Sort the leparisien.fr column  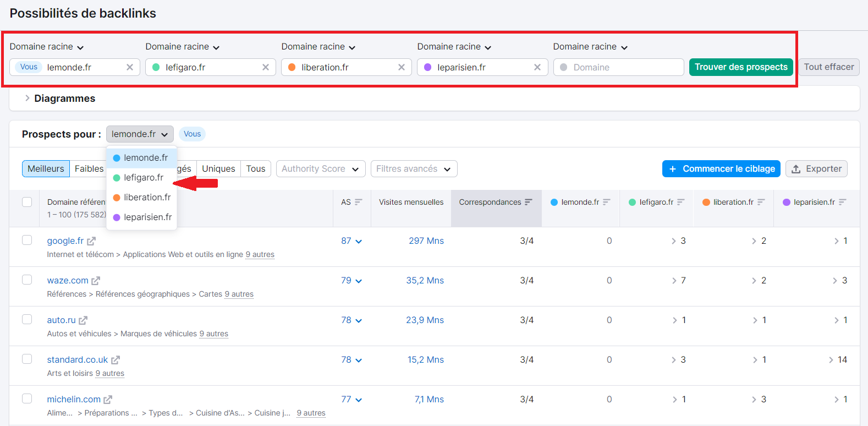pyautogui.click(x=843, y=202)
